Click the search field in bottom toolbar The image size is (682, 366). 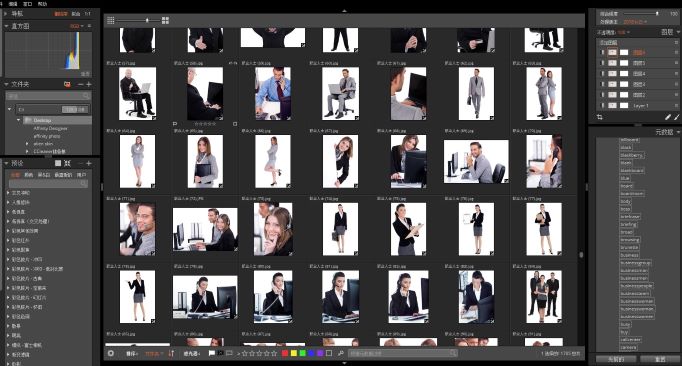pos(402,353)
